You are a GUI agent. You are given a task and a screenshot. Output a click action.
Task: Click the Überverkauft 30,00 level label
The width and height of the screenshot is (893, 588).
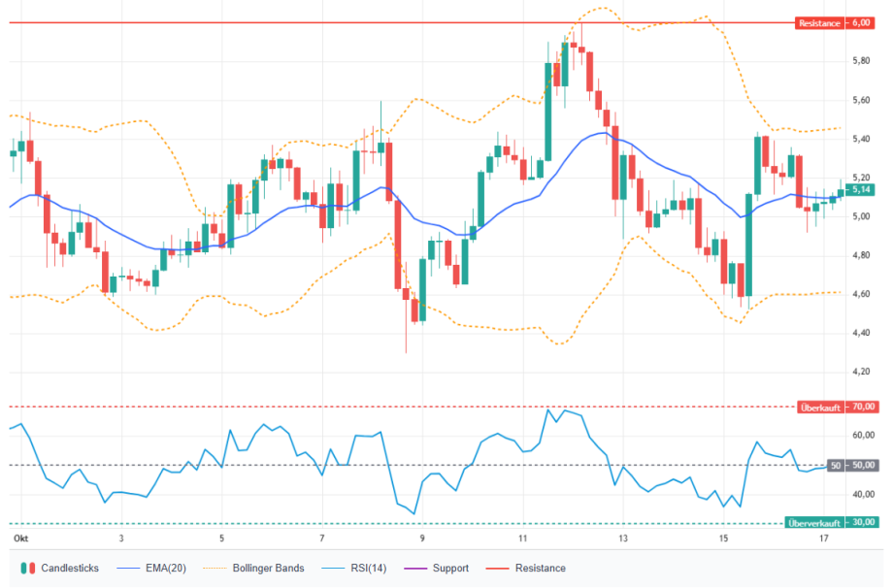[831, 523]
